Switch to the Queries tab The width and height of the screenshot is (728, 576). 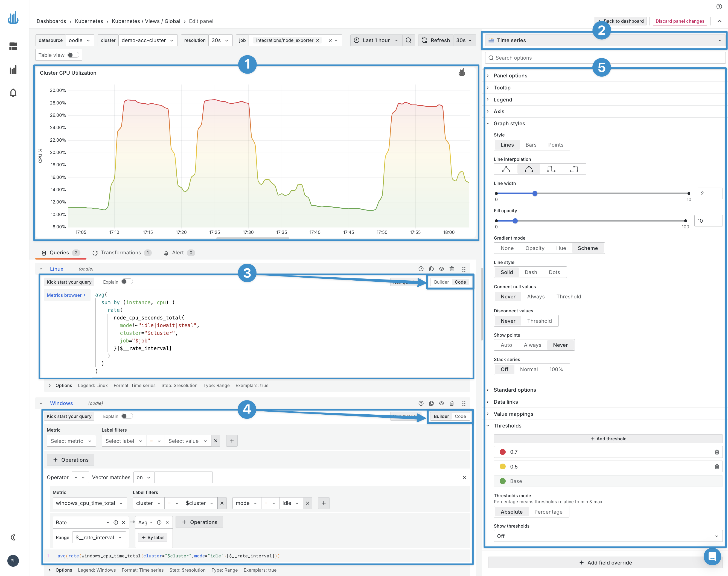[61, 253]
